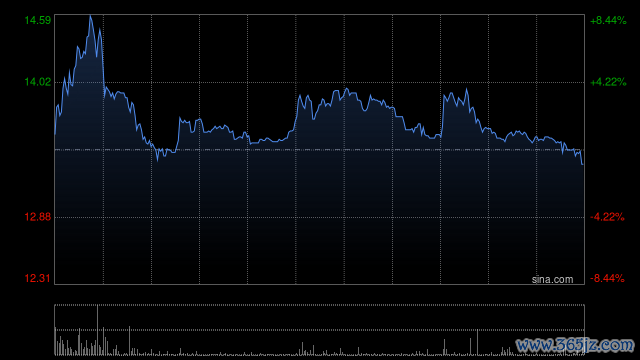This screenshot has width=640, height=360.
Task: Click the -8.44% percent label
Action: [x=607, y=278]
